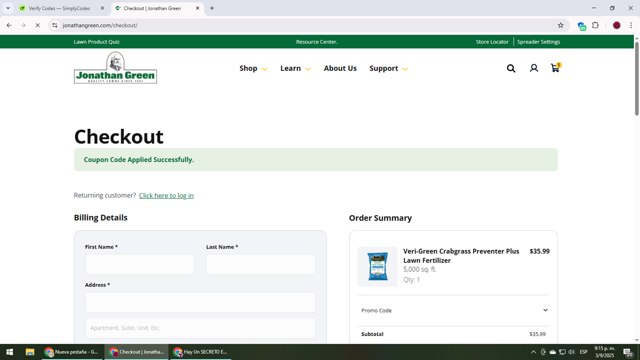This screenshot has width=640, height=360.
Task: Click the browser address bar URL
Action: 100,25
